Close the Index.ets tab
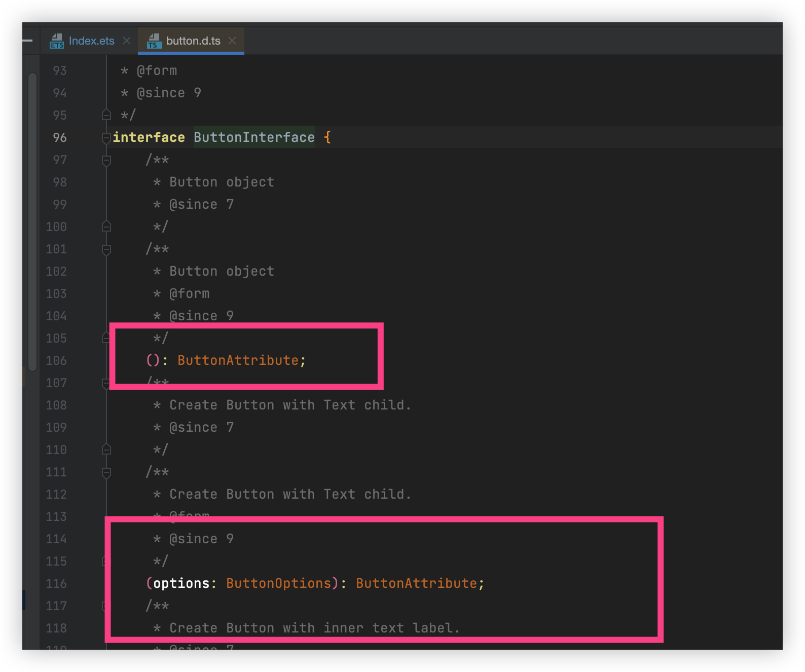 [x=127, y=41]
